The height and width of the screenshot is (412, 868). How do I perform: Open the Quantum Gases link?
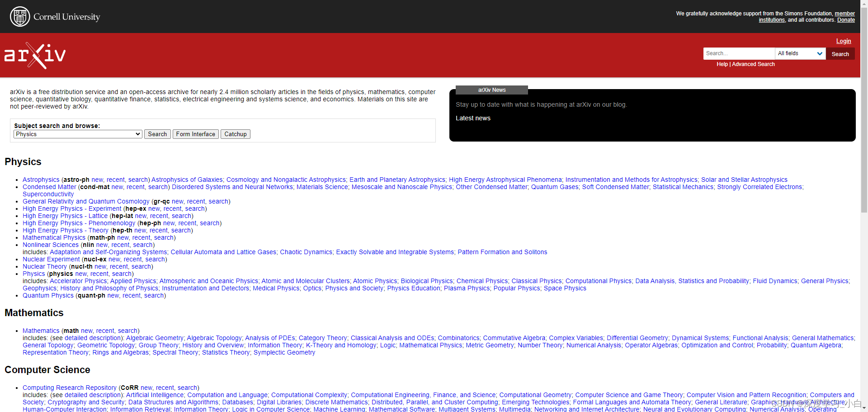click(555, 187)
